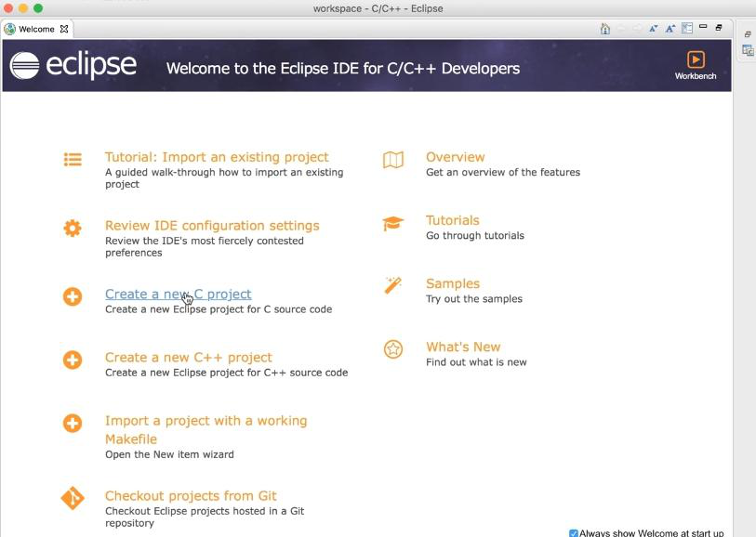The height and width of the screenshot is (537, 756).
Task: Click the Welcome tab globe icon
Action: click(9, 29)
